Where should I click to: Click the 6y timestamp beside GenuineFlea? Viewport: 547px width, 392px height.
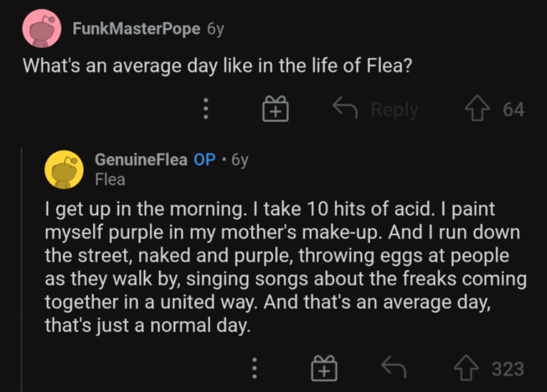pos(240,160)
